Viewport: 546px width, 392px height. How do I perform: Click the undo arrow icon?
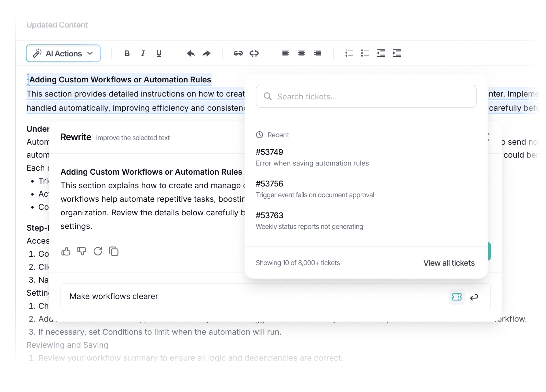[x=190, y=53]
